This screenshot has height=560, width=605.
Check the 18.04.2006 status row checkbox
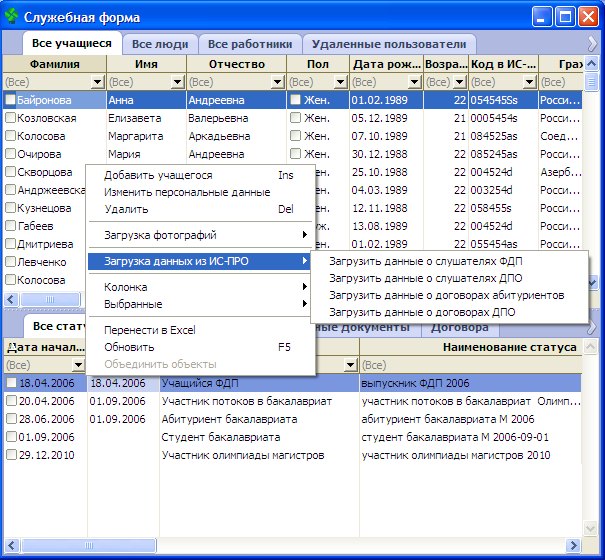click(10, 383)
